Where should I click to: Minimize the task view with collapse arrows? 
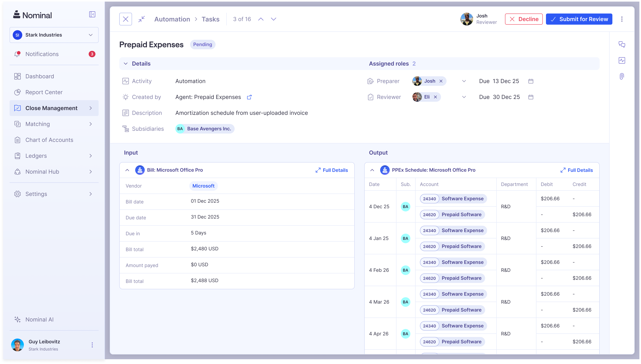(142, 19)
